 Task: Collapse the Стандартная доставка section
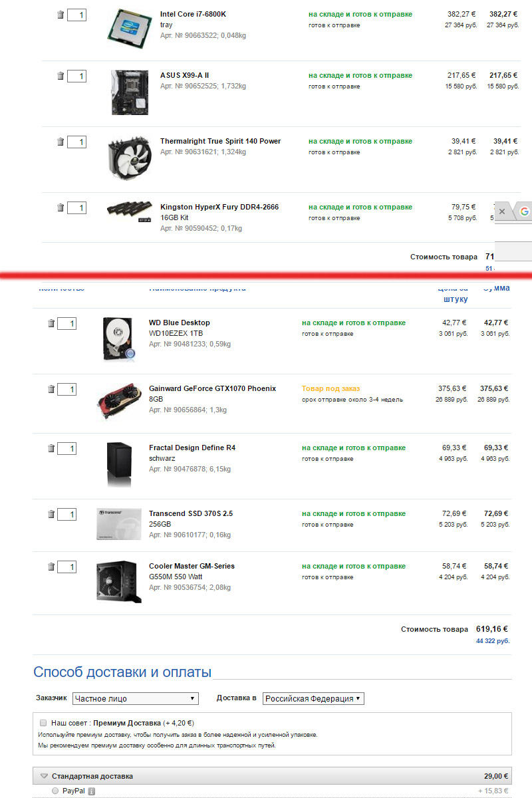(45, 775)
